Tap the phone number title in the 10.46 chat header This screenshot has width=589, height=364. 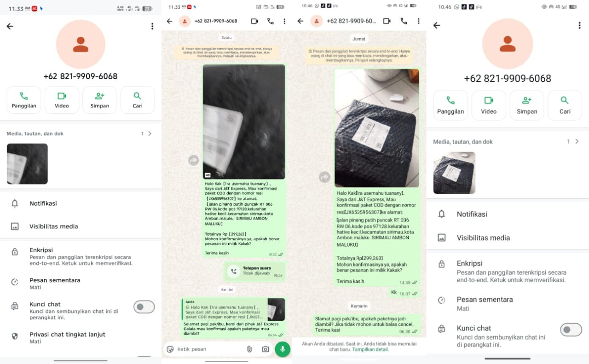pyautogui.click(x=352, y=21)
